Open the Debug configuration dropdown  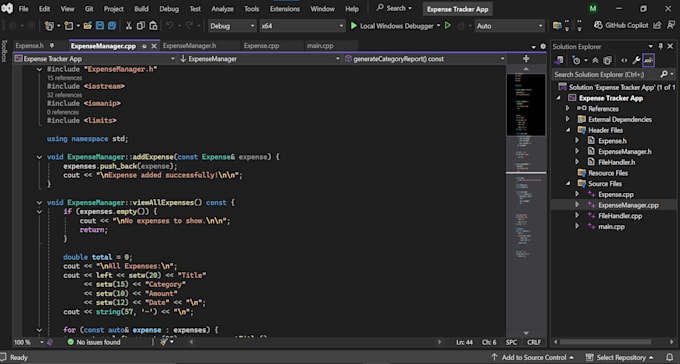[x=232, y=26]
